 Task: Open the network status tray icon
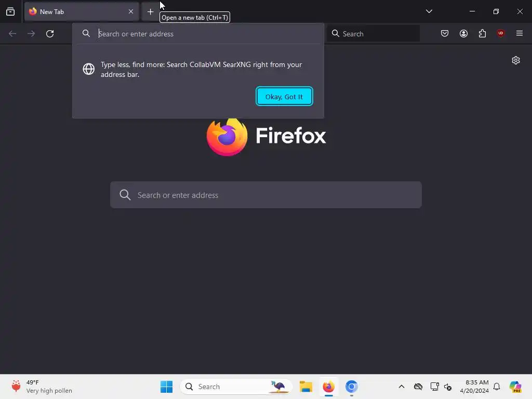(x=434, y=387)
